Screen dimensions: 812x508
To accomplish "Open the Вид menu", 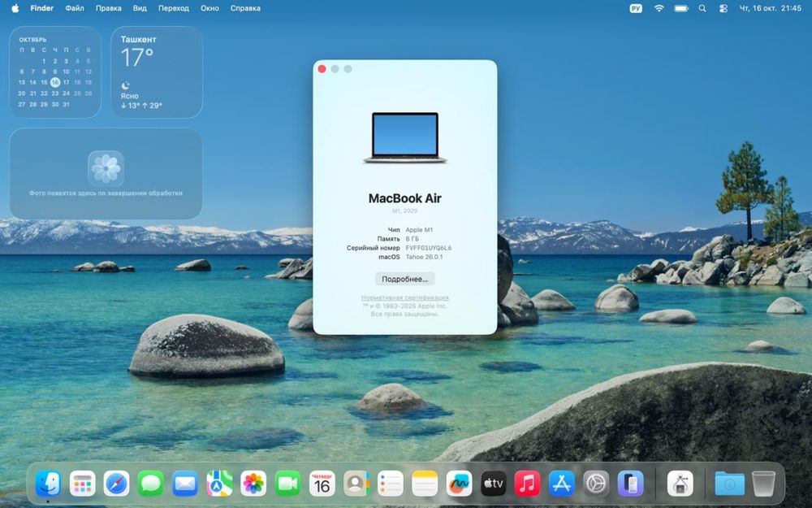I will pyautogui.click(x=140, y=8).
